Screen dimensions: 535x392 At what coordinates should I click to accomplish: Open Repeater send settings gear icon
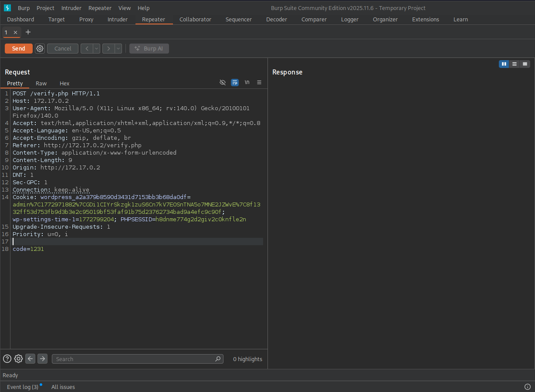click(40, 49)
